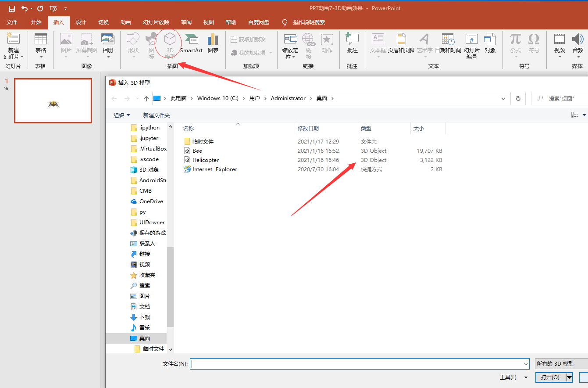Open the 组织 dropdown menu
Screen dimensions: 588x388
click(122, 115)
